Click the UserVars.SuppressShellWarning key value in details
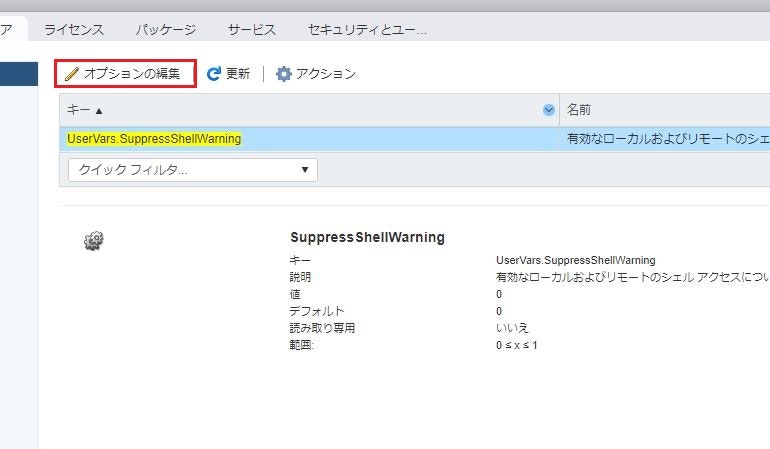Screen dimensions: 770x449 pos(576,260)
